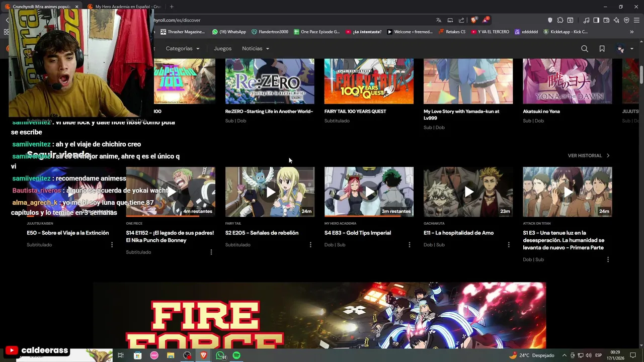644x362 pixels.
Task: Close the Crunchyroll browser tab
Action: coord(77,7)
